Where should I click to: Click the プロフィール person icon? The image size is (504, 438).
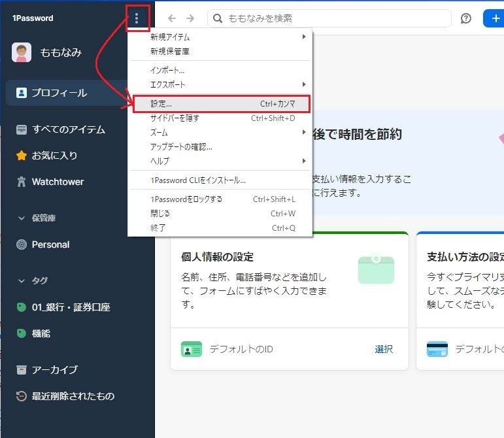click(22, 93)
